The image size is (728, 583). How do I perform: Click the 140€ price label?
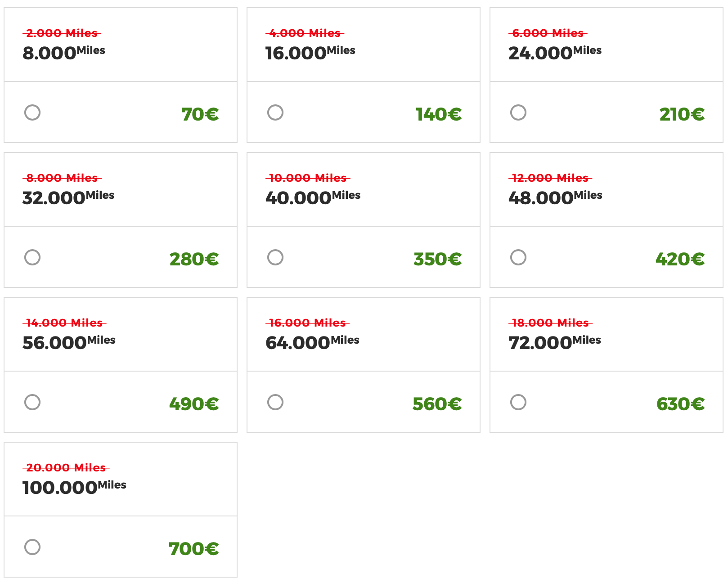coord(439,114)
